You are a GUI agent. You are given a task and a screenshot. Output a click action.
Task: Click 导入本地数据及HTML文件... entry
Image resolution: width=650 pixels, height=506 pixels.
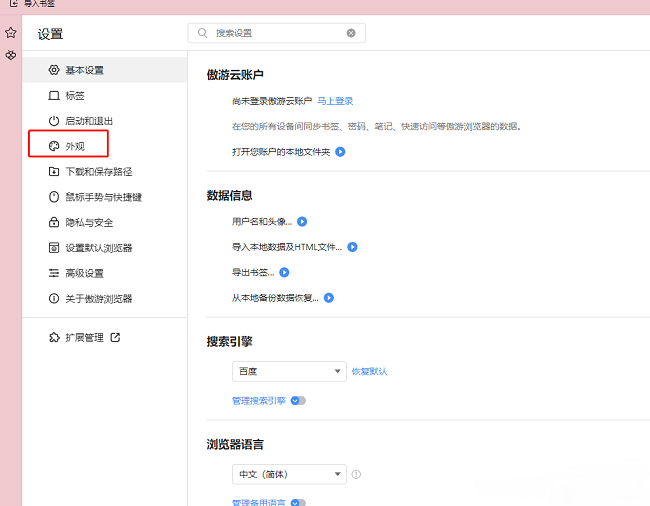click(287, 247)
